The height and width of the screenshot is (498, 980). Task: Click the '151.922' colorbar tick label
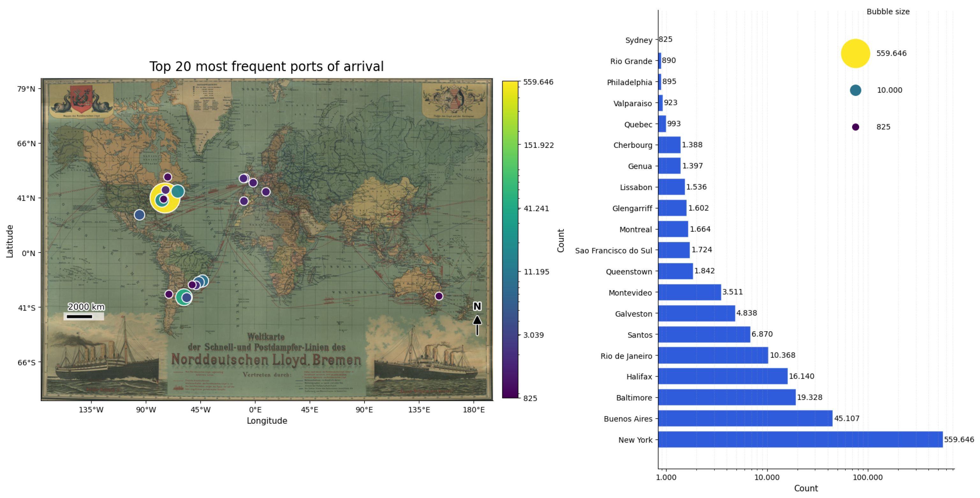click(x=539, y=145)
